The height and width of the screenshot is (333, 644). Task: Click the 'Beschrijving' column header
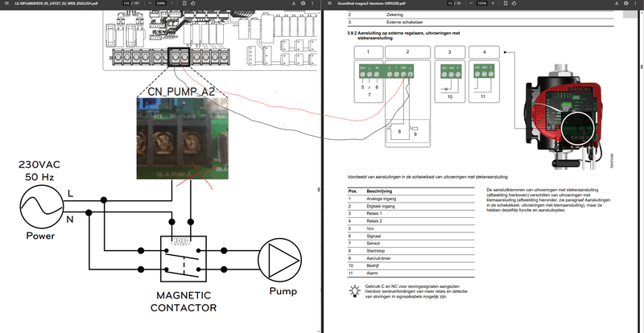pos(379,191)
